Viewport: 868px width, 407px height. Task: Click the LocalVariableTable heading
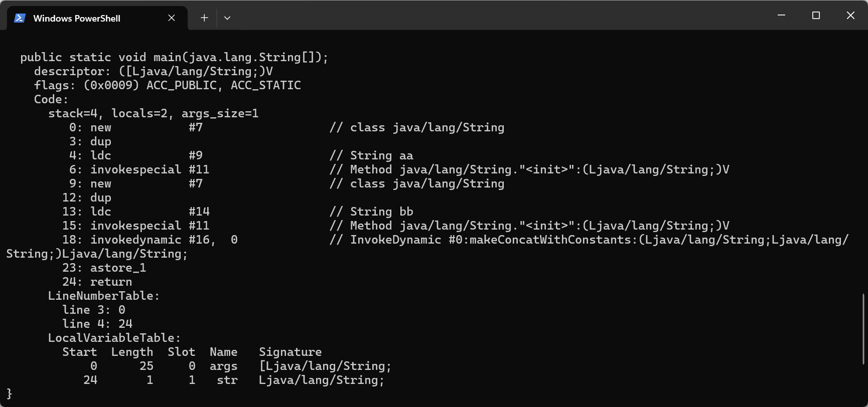point(114,338)
